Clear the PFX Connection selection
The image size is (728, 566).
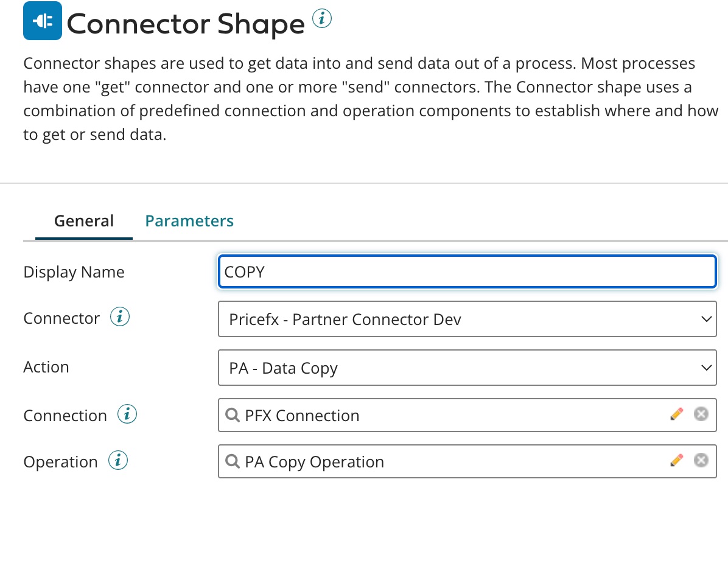[x=701, y=414]
